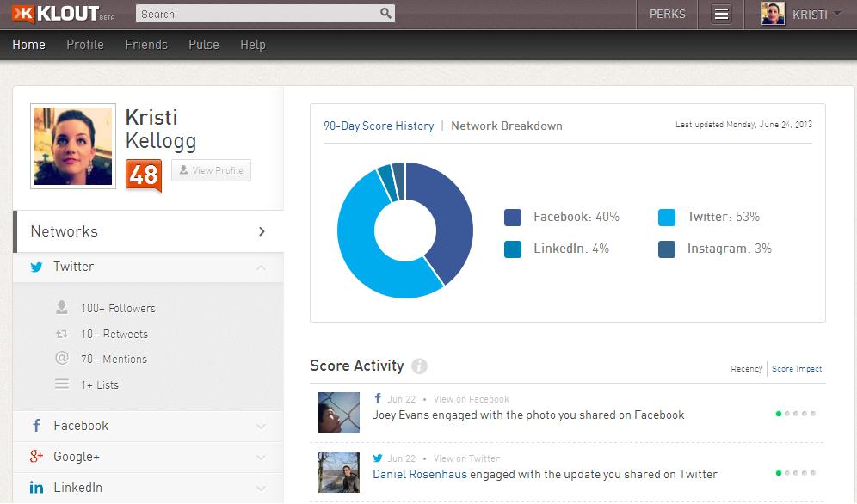This screenshot has height=504, width=857.
Task: Open the Pulse menu item
Action: 204,45
